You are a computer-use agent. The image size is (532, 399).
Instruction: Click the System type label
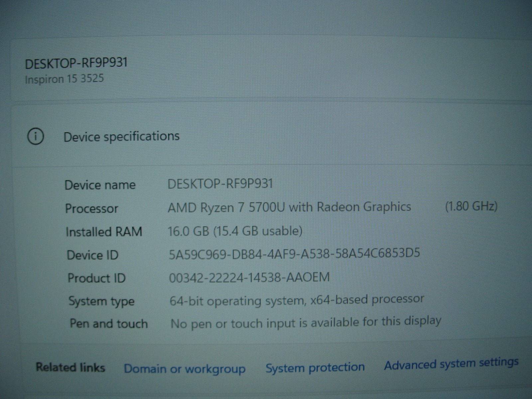coord(101,302)
